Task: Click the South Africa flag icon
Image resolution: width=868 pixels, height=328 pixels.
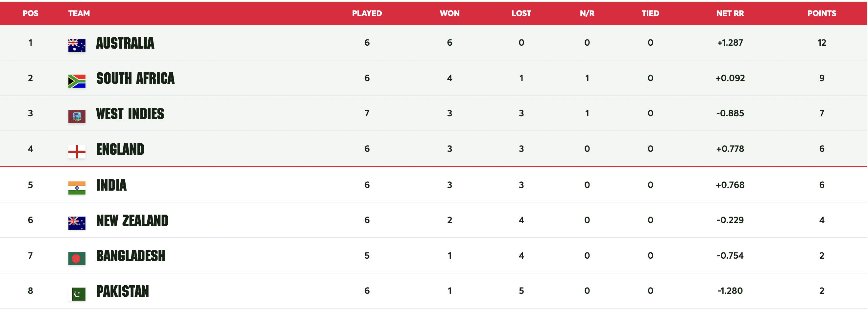Action: pyautogui.click(x=77, y=81)
